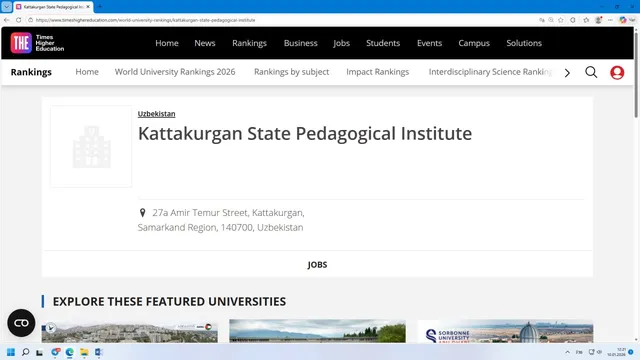The image size is (640, 360).
Task: Open the first featured university city image
Action: pos(129,331)
